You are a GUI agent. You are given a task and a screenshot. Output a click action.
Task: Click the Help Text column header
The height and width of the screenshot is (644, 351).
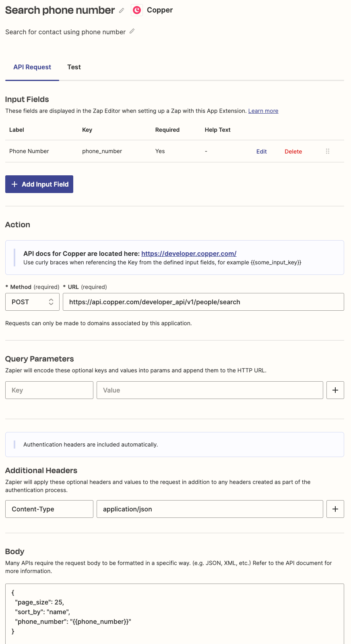pos(218,130)
